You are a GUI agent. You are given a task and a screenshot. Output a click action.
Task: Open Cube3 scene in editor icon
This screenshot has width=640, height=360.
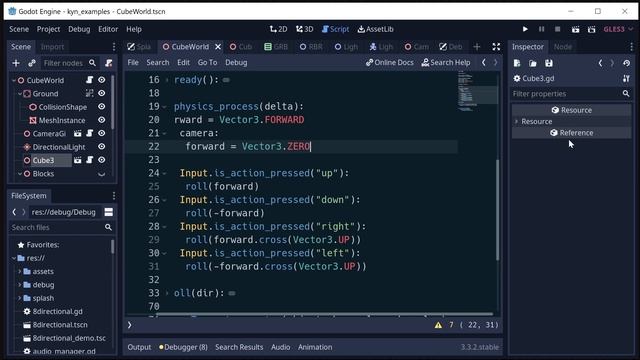[78, 160]
